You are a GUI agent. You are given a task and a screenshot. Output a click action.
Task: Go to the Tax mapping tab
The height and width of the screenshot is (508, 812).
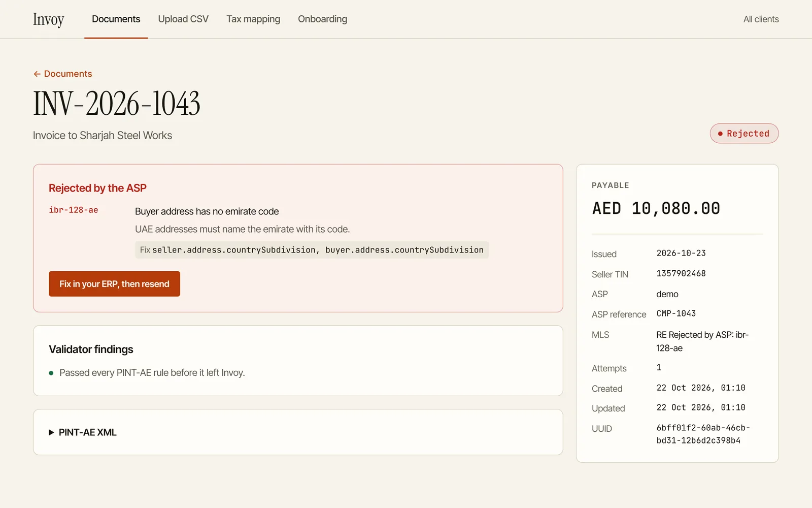point(253,19)
